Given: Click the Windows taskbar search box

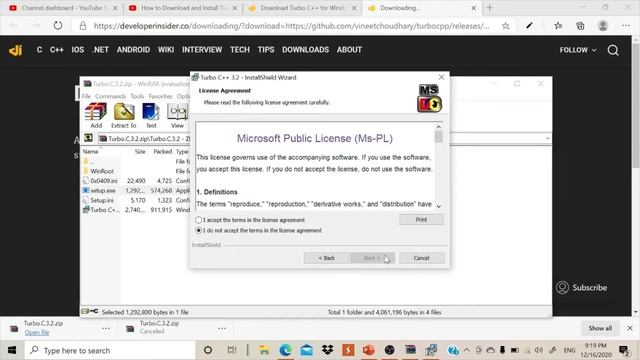Looking at the screenshot, I should point(110,350).
